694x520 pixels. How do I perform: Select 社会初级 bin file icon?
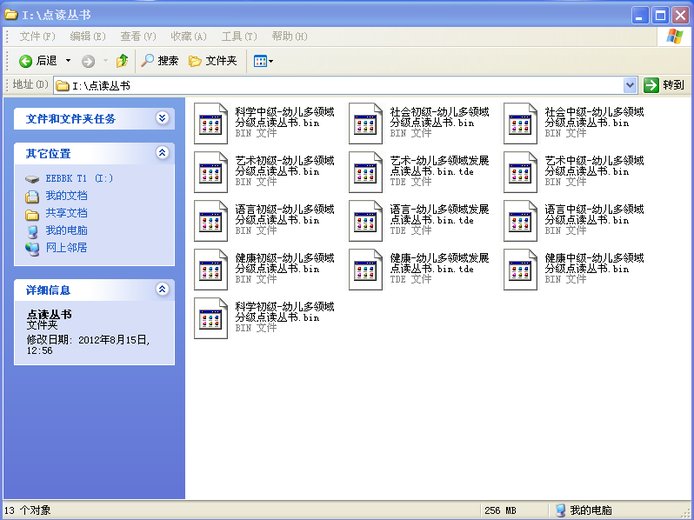pos(366,122)
